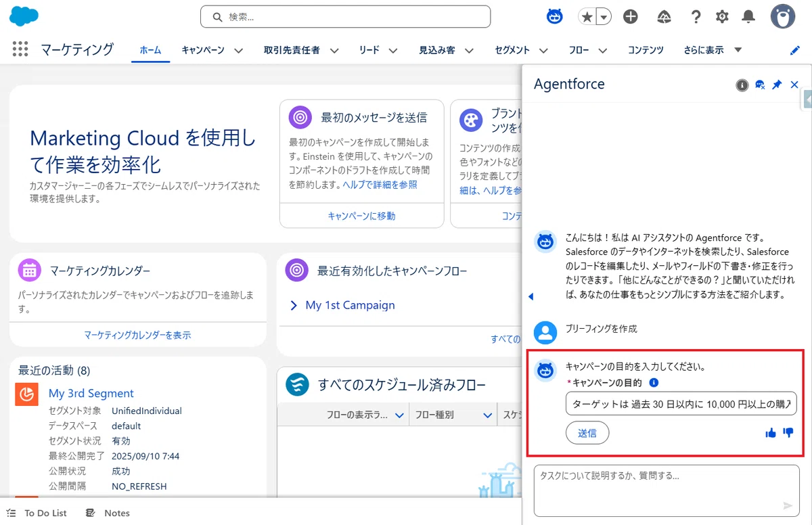Viewport: 812px width, 525px height.
Task: Open フロー種別 column dropdown
Action: pyautogui.click(x=487, y=415)
